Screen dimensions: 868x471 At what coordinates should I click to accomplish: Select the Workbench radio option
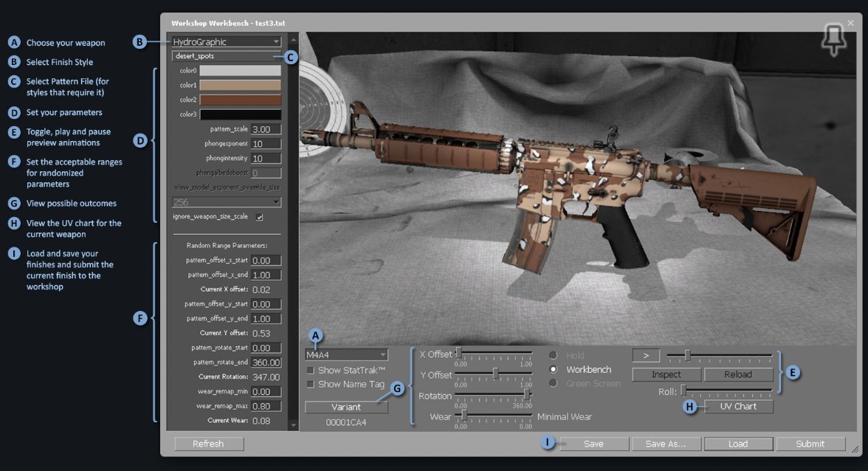[x=553, y=369]
